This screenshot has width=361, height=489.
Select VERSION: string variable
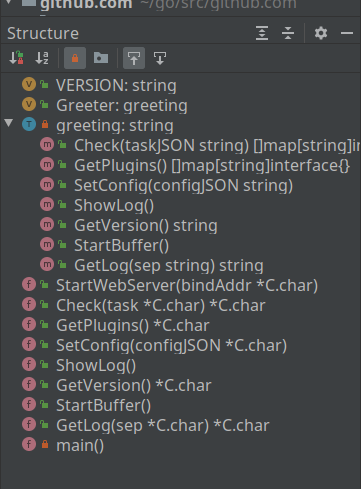(x=116, y=85)
